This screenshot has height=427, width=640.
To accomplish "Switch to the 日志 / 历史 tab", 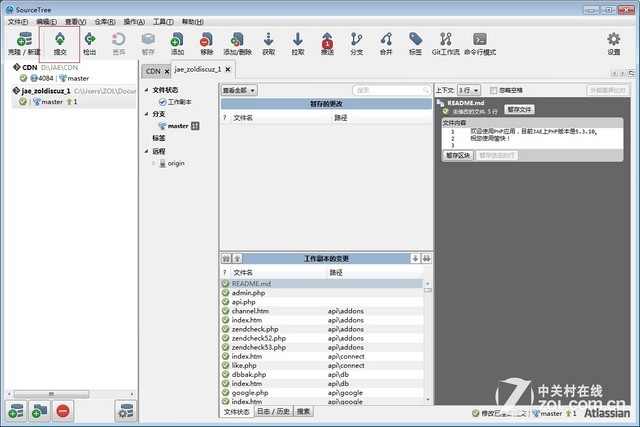I will pyautogui.click(x=273, y=411).
